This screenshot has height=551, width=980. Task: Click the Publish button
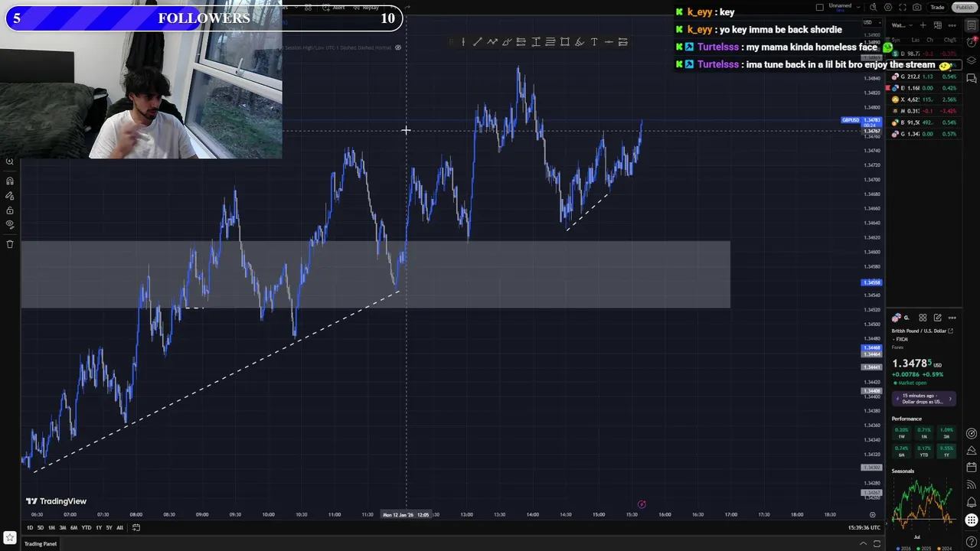[964, 8]
